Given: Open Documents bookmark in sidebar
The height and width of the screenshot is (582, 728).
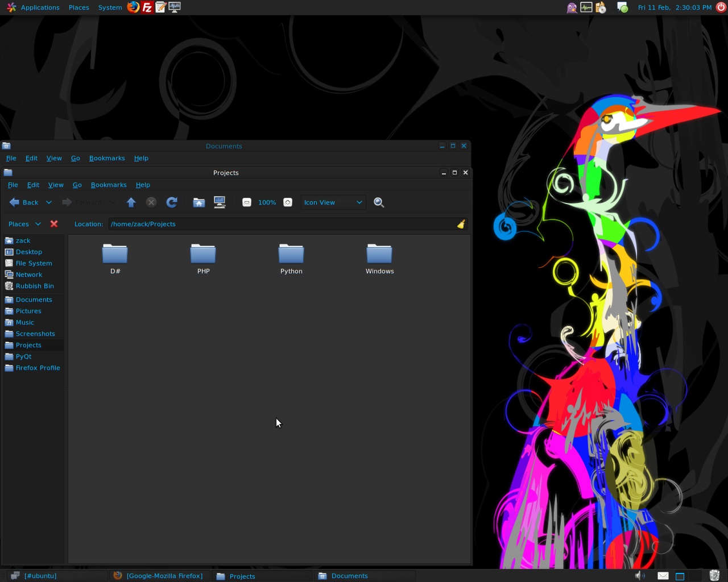Looking at the screenshot, I should coord(33,300).
